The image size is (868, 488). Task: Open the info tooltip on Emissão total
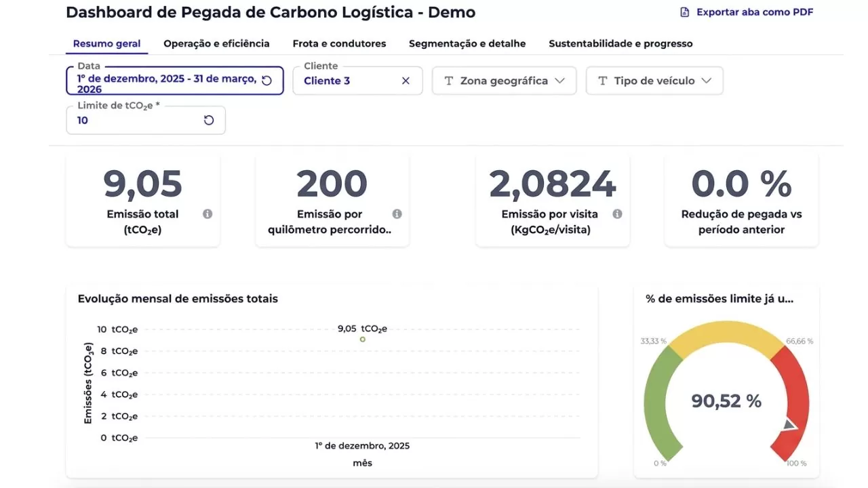(208, 214)
